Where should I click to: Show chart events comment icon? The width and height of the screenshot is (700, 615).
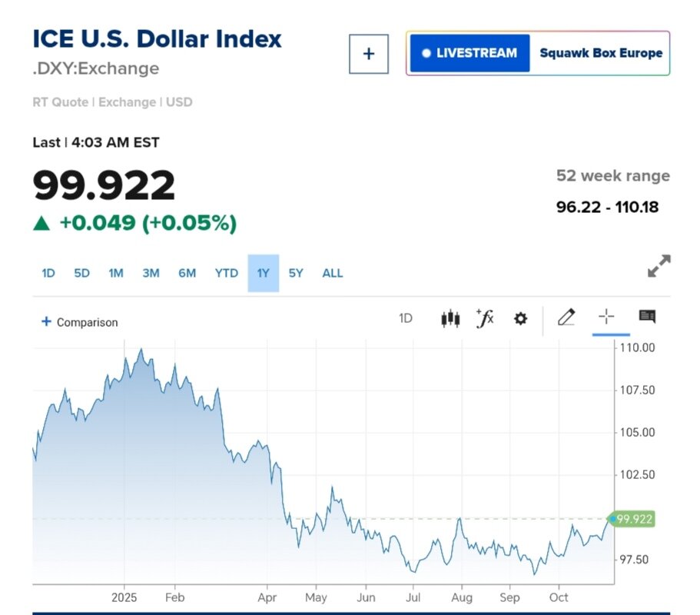click(647, 317)
